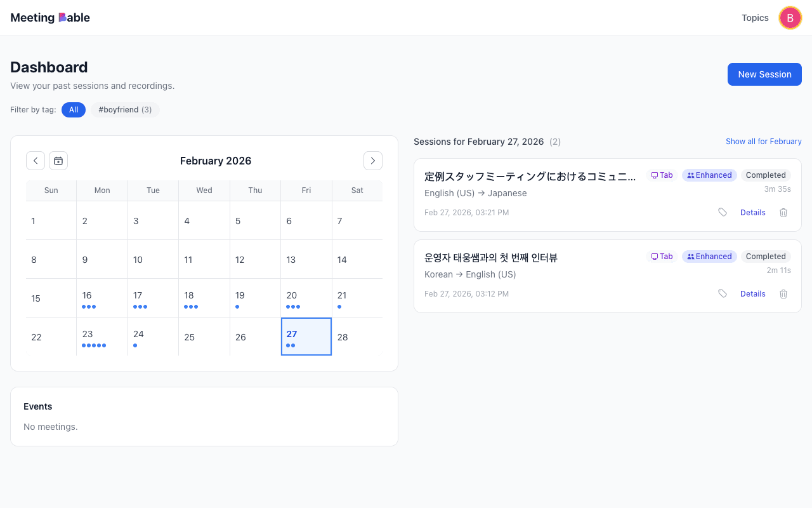Click the Tab badge on the Korean session
Image resolution: width=812 pixels, height=508 pixels.
pos(662,256)
